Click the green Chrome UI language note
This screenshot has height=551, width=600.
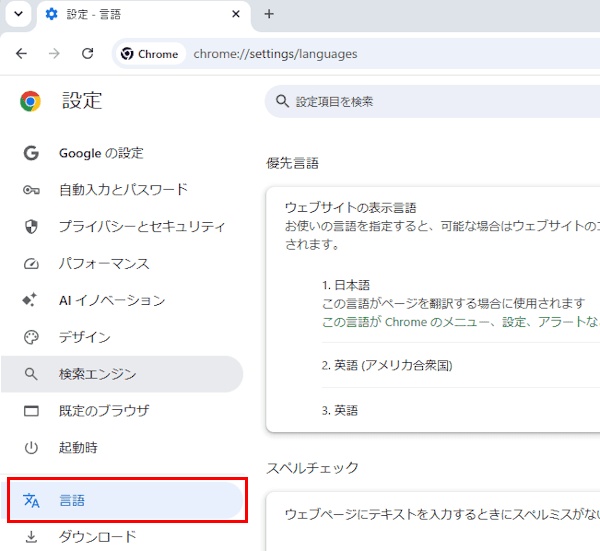point(461,322)
